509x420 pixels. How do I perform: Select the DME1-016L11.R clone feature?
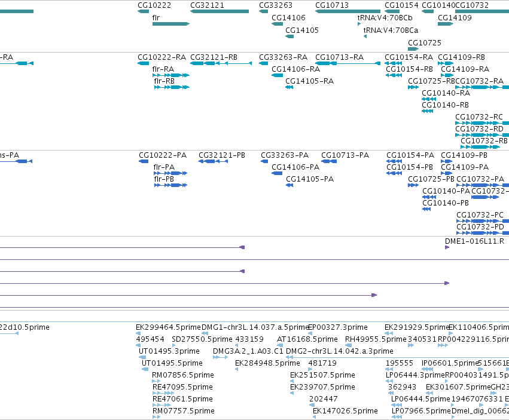447,247
